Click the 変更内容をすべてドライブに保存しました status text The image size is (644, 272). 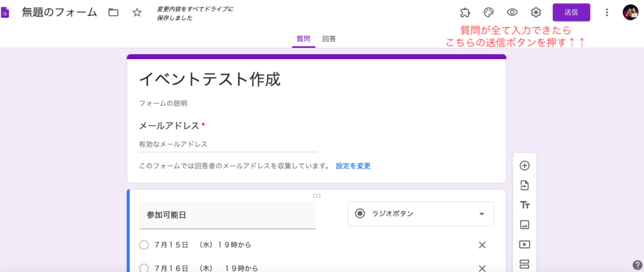coord(195,13)
